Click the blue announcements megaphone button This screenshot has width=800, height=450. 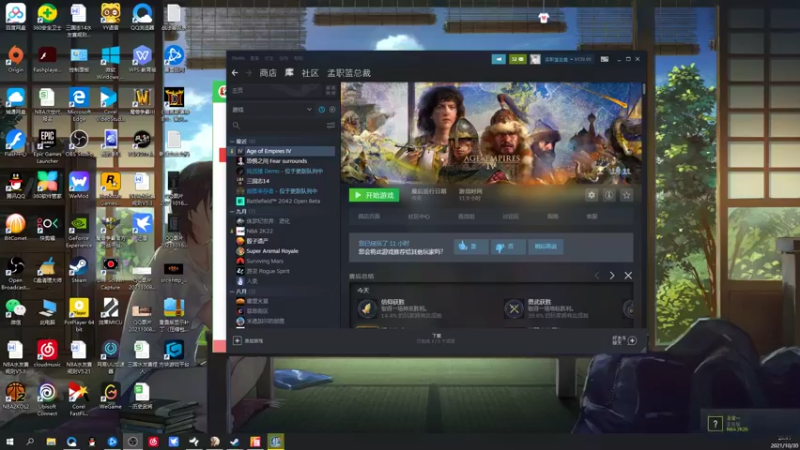tap(498, 59)
